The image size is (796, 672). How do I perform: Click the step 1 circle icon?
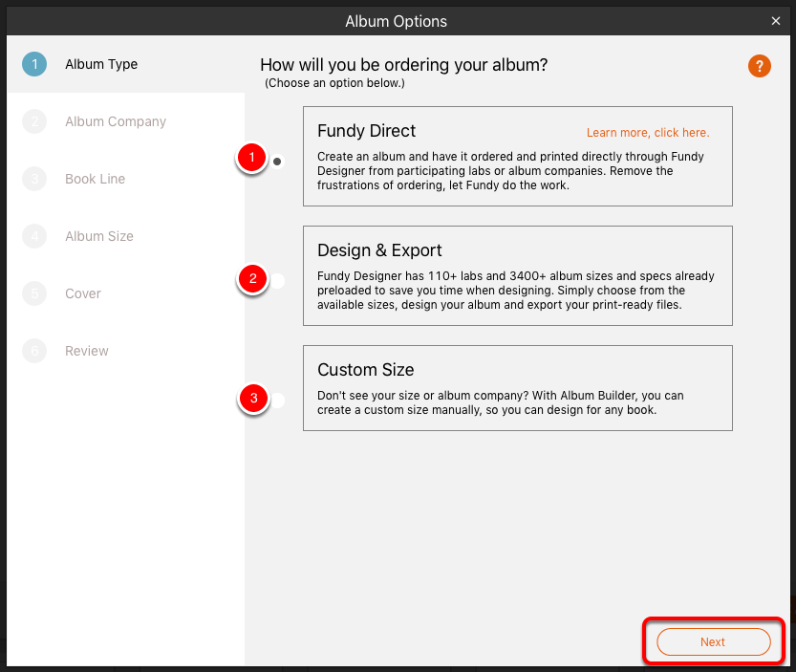(34, 64)
